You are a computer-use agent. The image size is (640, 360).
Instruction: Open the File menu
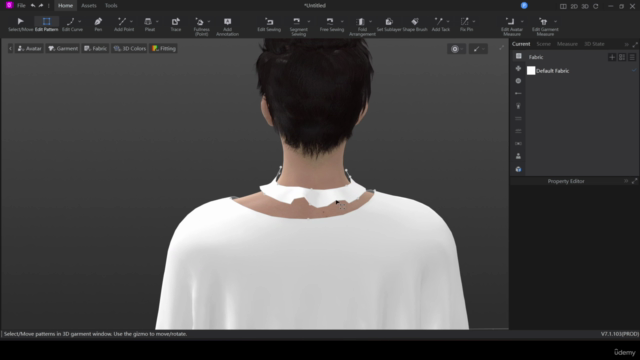pos(21,6)
